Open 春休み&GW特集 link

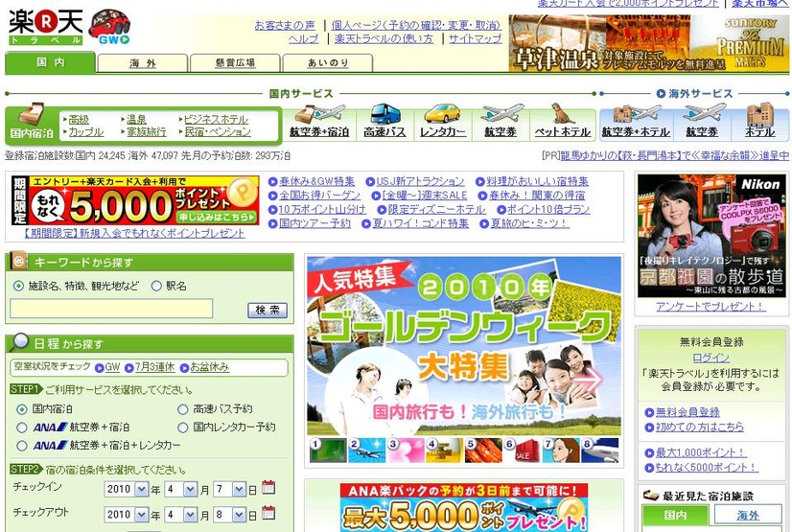(316, 181)
